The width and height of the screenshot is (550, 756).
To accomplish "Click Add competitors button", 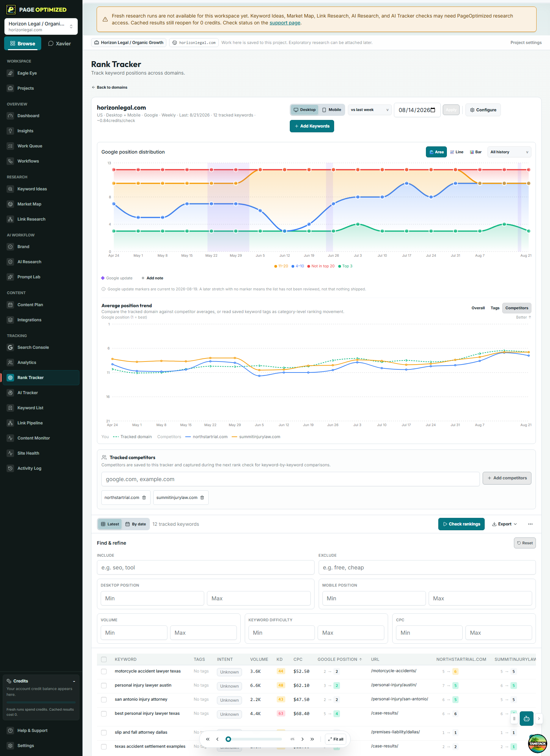I will (507, 478).
